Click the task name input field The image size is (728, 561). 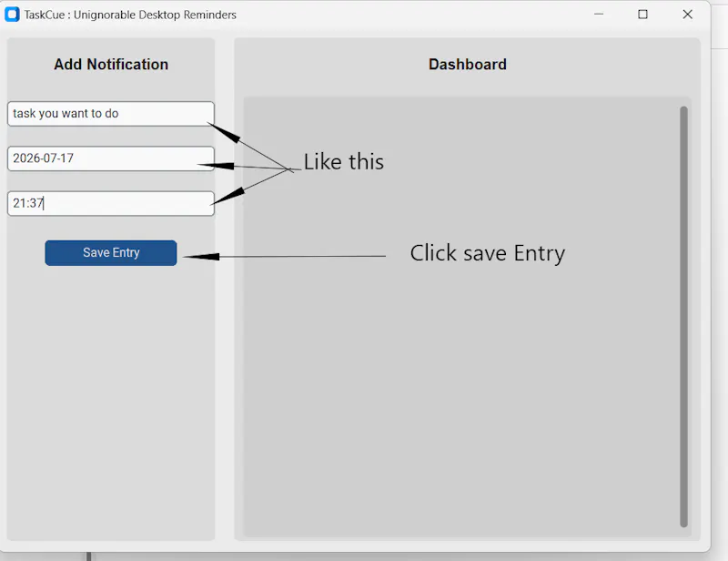pos(111,114)
